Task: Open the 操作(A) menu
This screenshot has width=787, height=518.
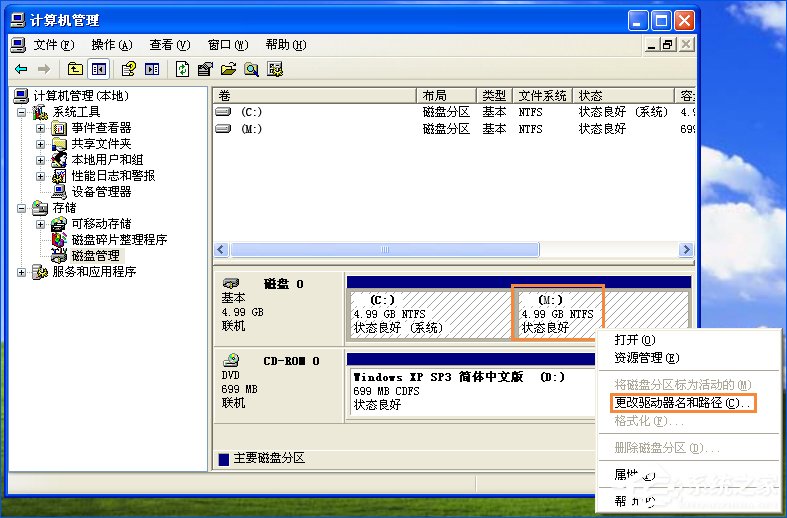Action: coord(111,45)
